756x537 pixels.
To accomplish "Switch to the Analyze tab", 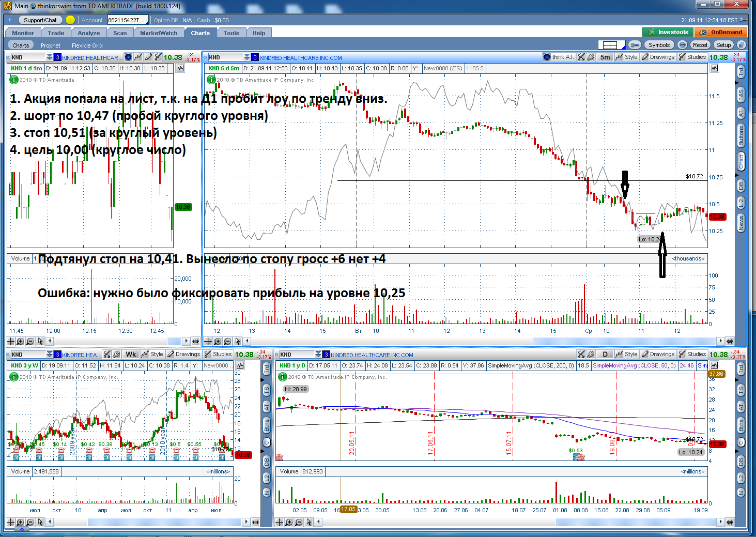I will (x=89, y=33).
